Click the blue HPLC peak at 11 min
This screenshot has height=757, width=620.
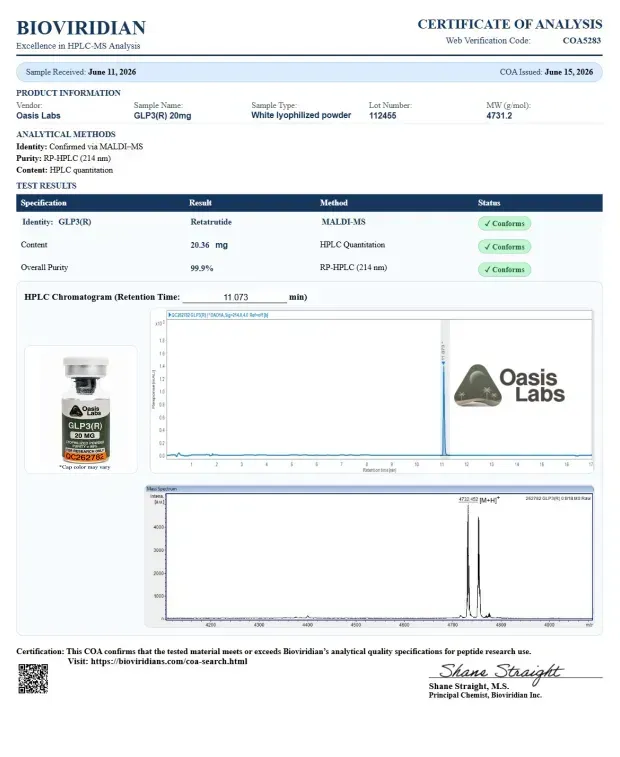(443, 406)
